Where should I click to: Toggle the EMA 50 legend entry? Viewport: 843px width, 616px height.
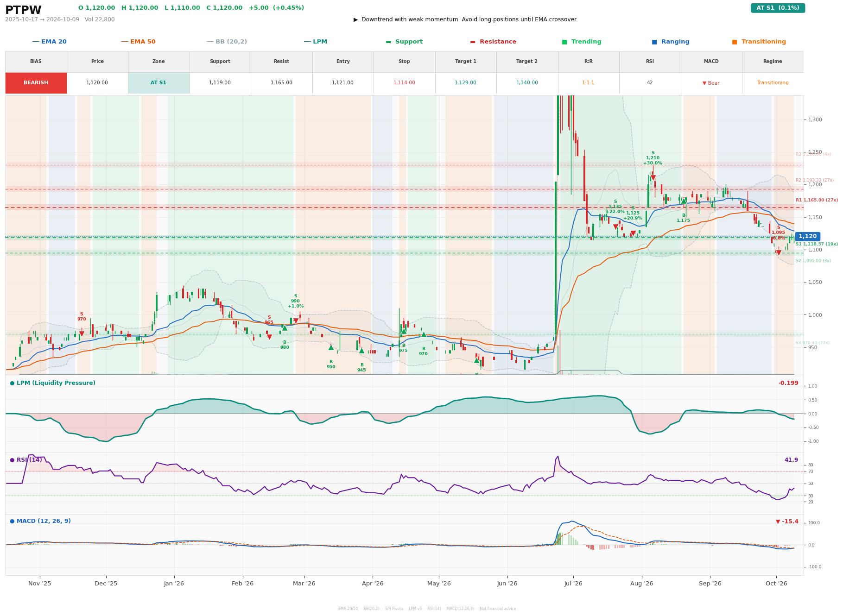pyautogui.click(x=138, y=42)
